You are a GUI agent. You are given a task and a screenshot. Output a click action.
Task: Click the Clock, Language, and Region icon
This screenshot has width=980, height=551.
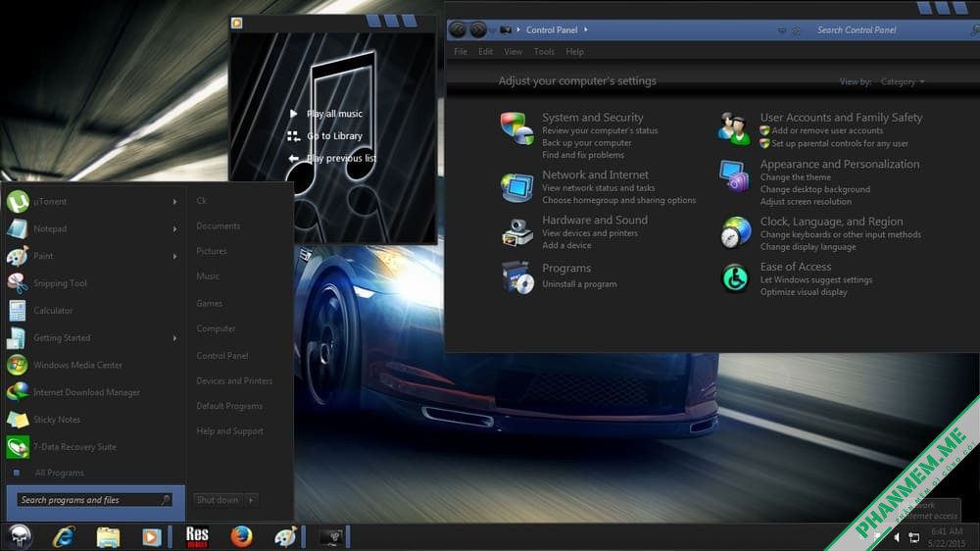(x=735, y=232)
